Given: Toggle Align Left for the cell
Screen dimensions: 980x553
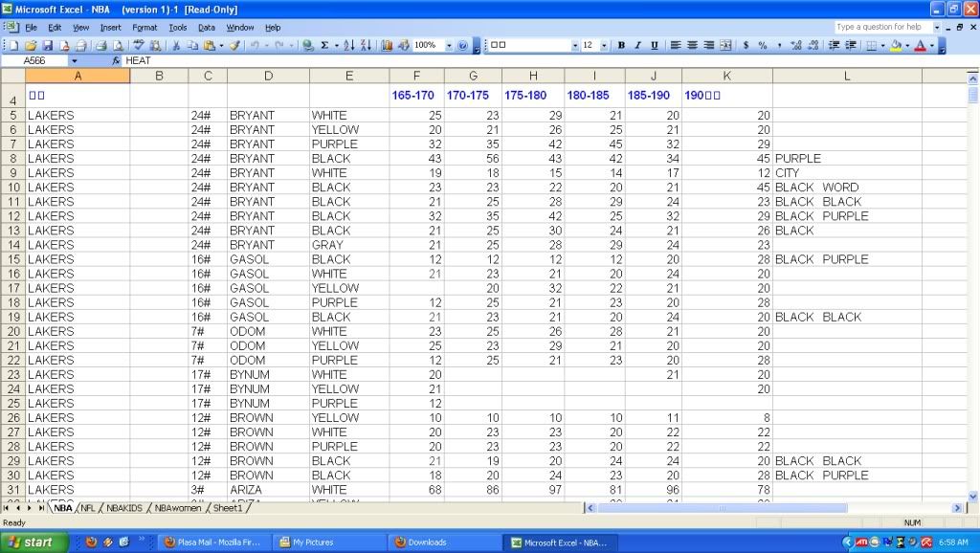Looking at the screenshot, I should [x=676, y=45].
